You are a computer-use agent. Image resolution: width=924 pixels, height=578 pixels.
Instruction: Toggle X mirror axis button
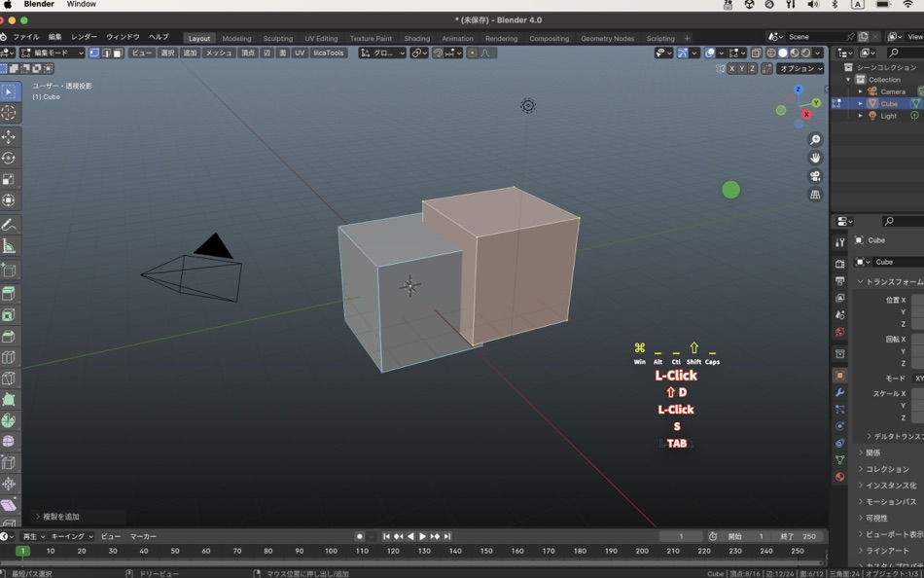731,68
